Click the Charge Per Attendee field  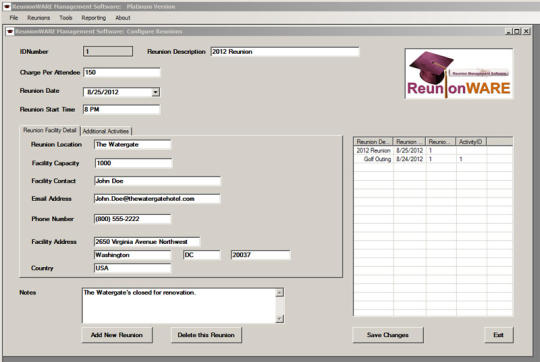click(122, 72)
